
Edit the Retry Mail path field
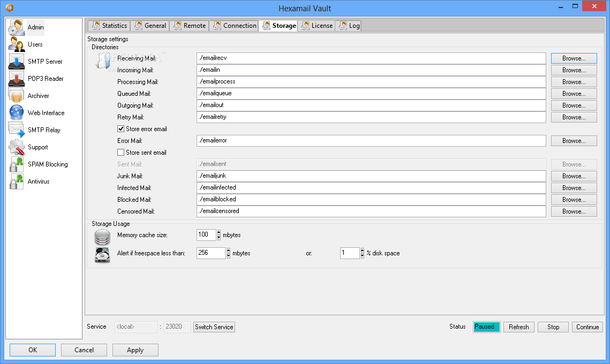(x=371, y=117)
